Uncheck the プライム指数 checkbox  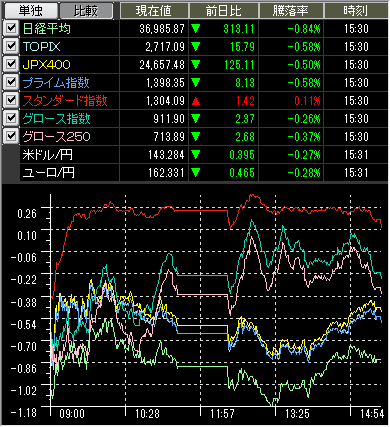tap(11, 82)
